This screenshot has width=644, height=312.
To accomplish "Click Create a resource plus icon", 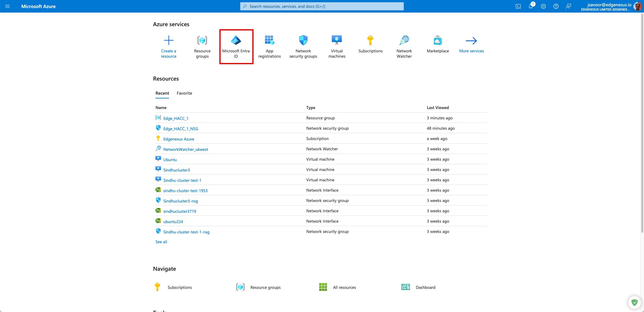I will [169, 40].
